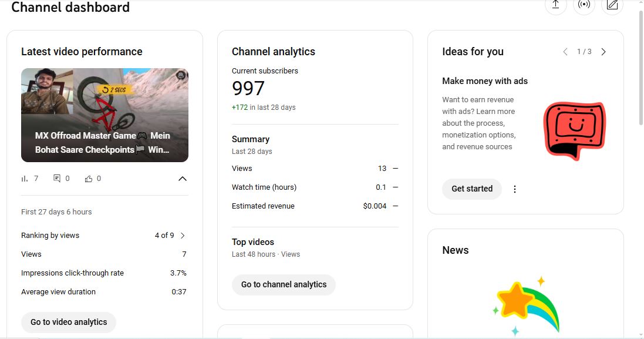Click the views bar chart icon
Viewport: 644px width, 339px height.
click(25, 179)
